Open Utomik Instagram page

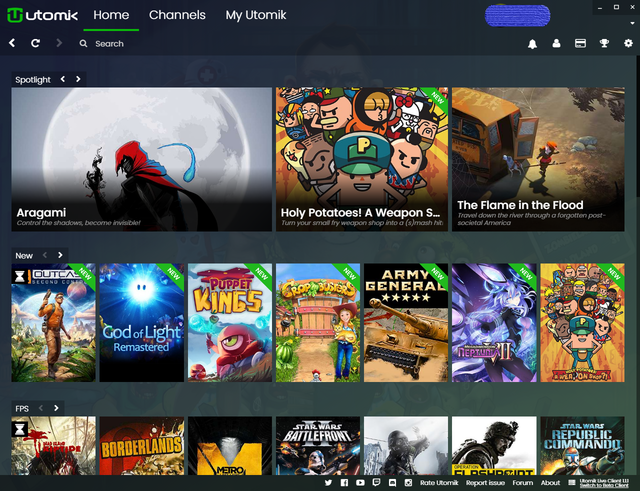click(408, 483)
